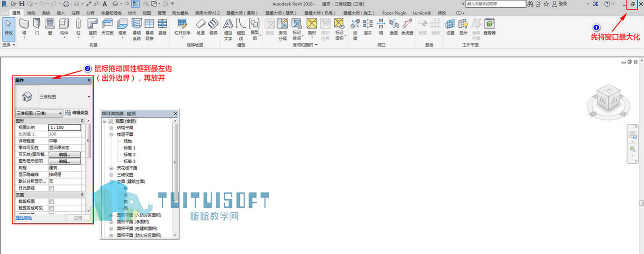The image size is (644, 254).
Task: Click 编辑 button for 图形显示选项
Action: [x=65, y=161]
